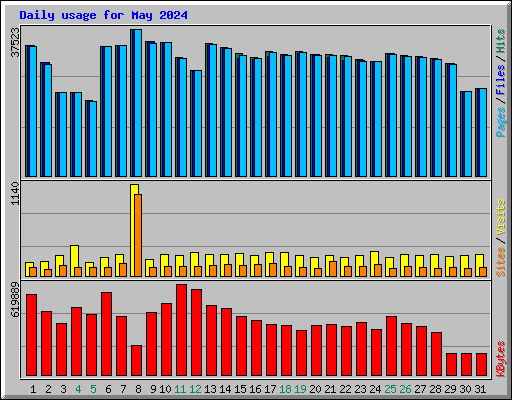Click day 31 on the x-axis
This screenshot has width=512, height=400.
[480, 389]
